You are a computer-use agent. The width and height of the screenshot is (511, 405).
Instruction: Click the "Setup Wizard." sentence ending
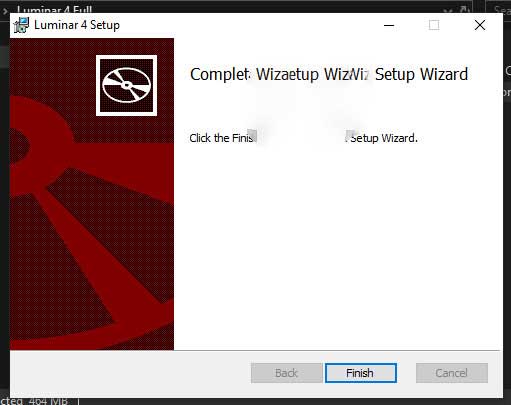pyautogui.click(x=384, y=138)
